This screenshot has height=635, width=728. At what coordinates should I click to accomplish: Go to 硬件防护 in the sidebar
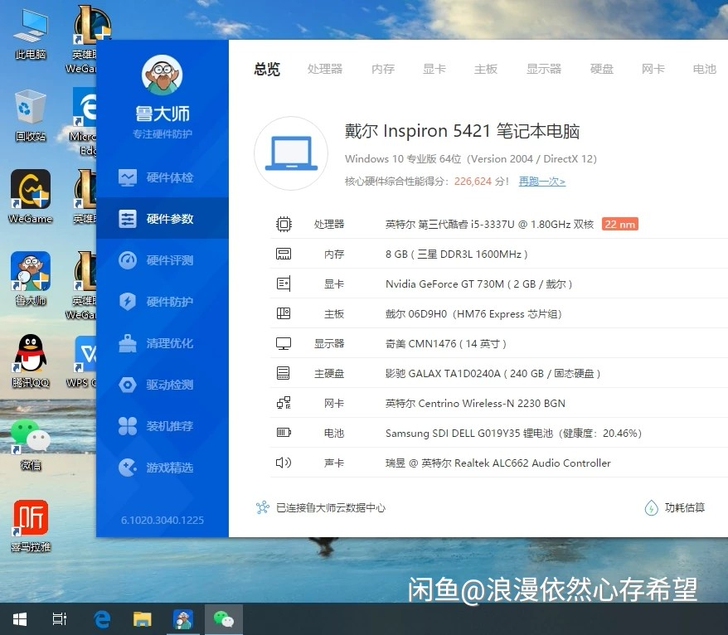click(162, 302)
